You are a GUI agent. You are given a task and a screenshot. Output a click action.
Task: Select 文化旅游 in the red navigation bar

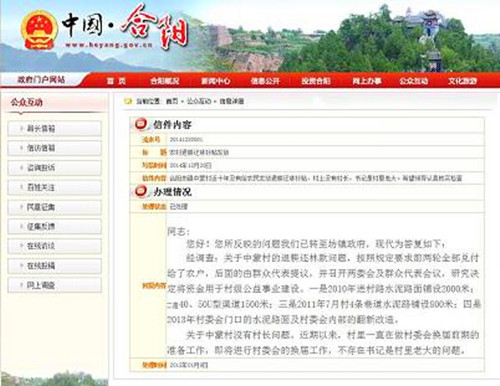pyautogui.click(x=462, y=81)
